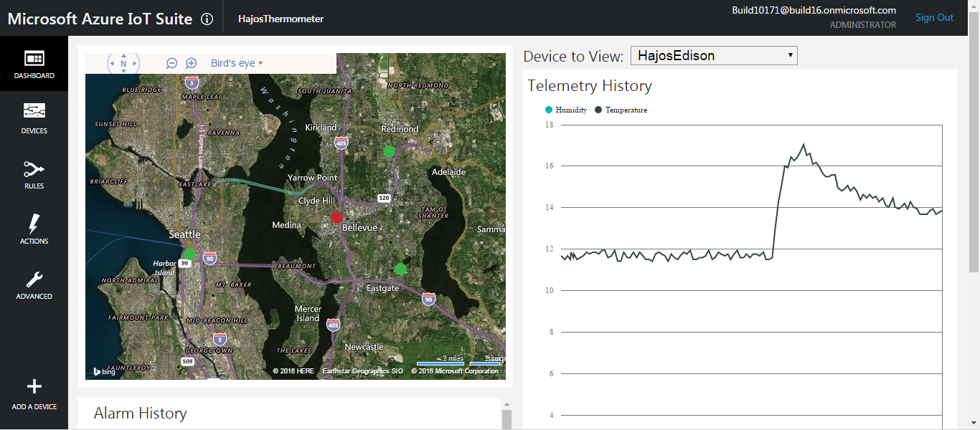Image resolution: width=980 pixels, height=430 pixels.
Task: Click the Mercer Island label on the map
Action: [308, 313]
